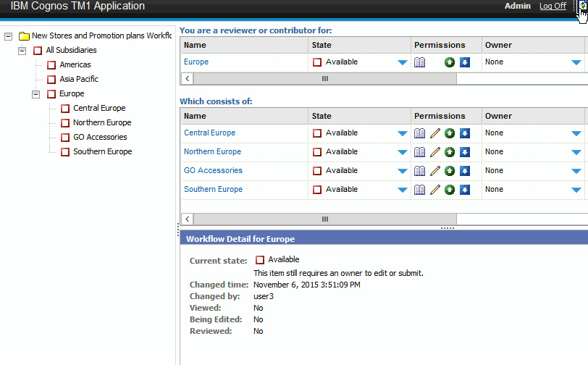Collapse the New Stores and Promotion plans root
The width and height of the screenshot is (588, 365).
tap(9, 36)
